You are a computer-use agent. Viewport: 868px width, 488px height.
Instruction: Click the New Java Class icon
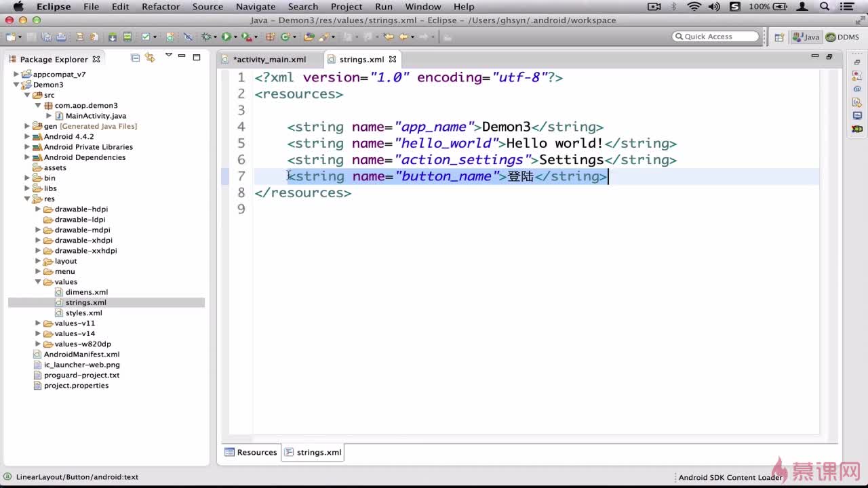tap(285, 37)
